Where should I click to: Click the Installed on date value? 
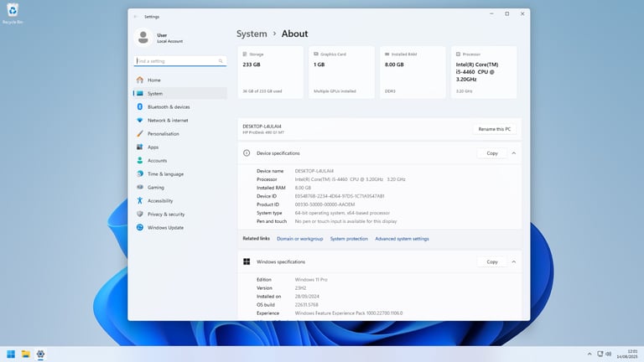[x=307, y=297]
